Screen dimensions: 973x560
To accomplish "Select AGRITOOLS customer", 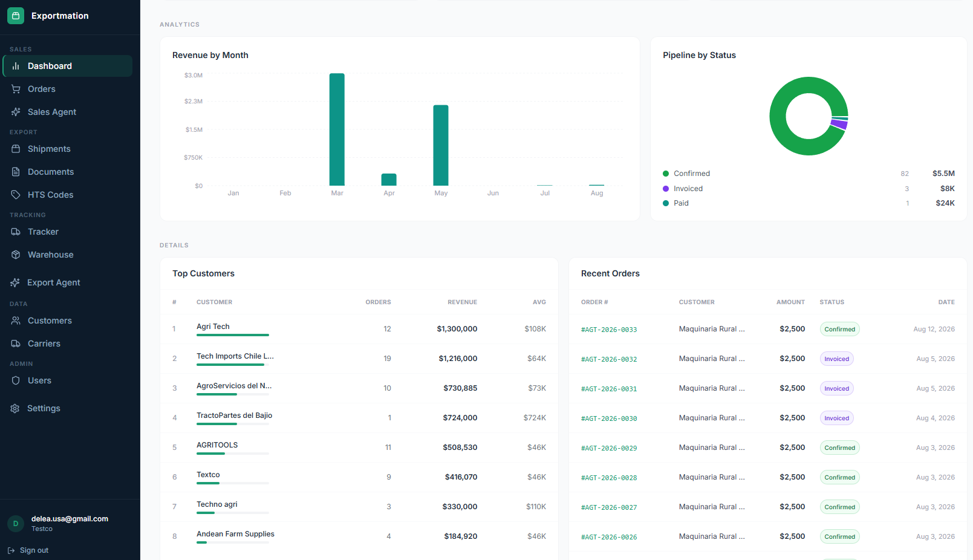I will [359, 448].
